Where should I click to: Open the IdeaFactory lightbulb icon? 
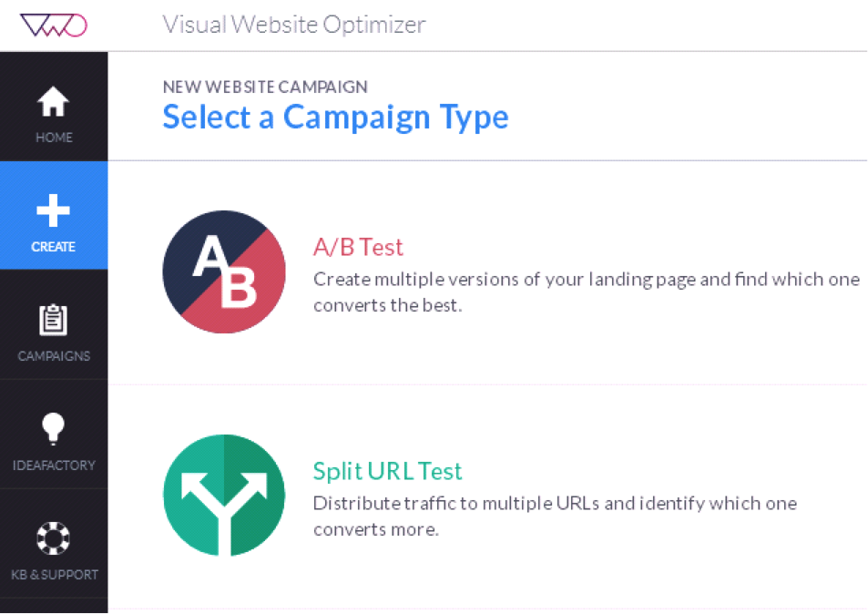point(53,428)
